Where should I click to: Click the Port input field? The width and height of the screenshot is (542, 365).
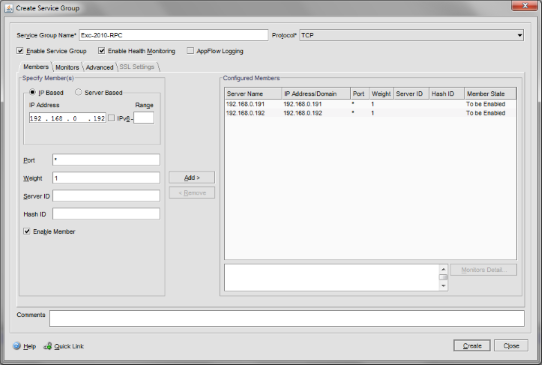point(106,160)
